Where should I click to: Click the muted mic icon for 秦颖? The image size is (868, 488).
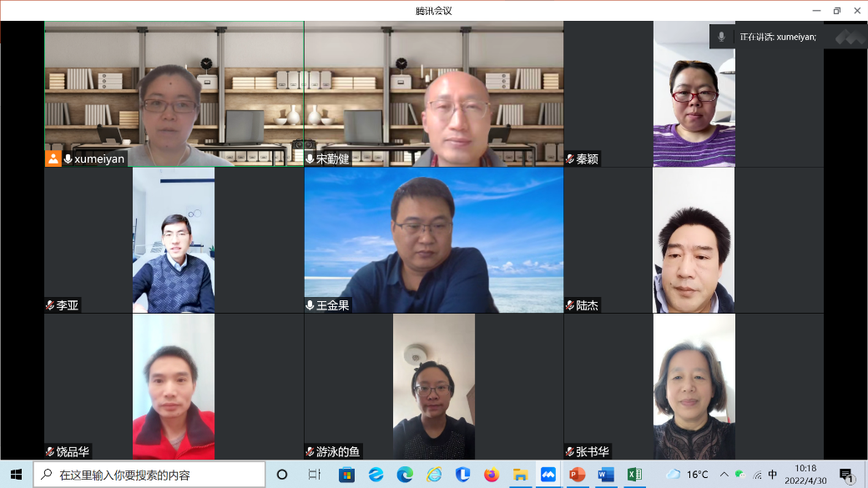pos(570,158)
